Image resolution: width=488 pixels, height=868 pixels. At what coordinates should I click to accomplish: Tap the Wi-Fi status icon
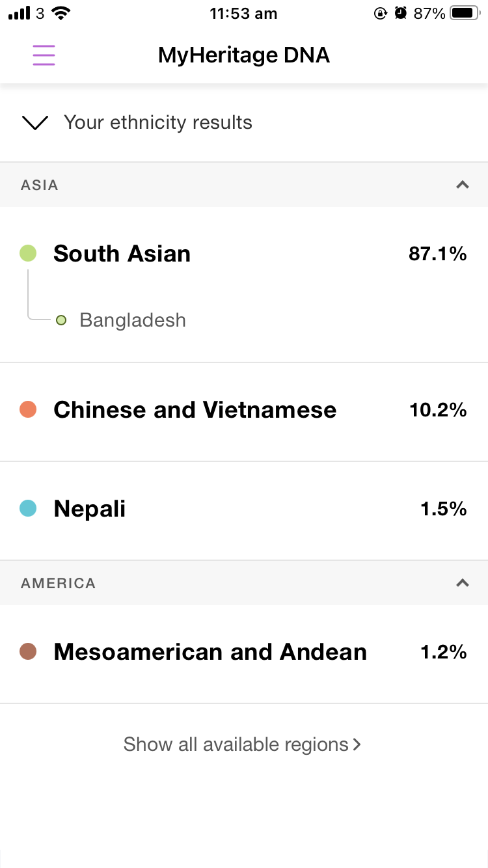pos(61,14)
